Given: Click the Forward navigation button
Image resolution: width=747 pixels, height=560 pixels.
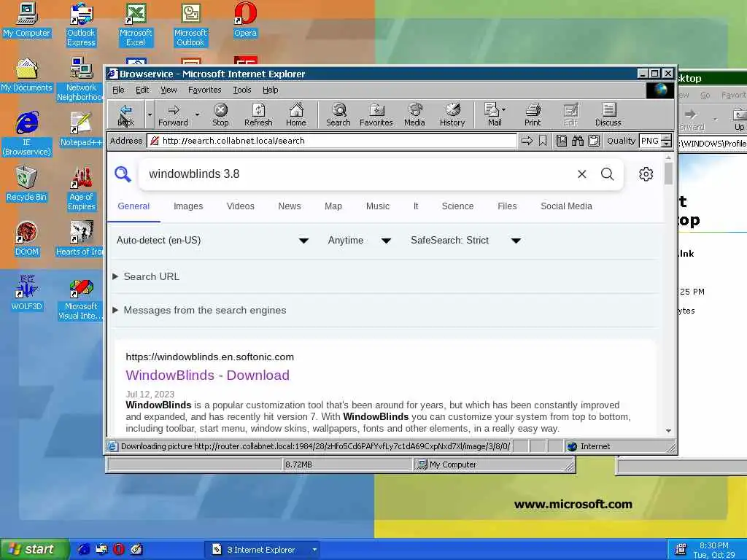Looking at the screenshot, I should pyautogui.click(x=173, y=114).
